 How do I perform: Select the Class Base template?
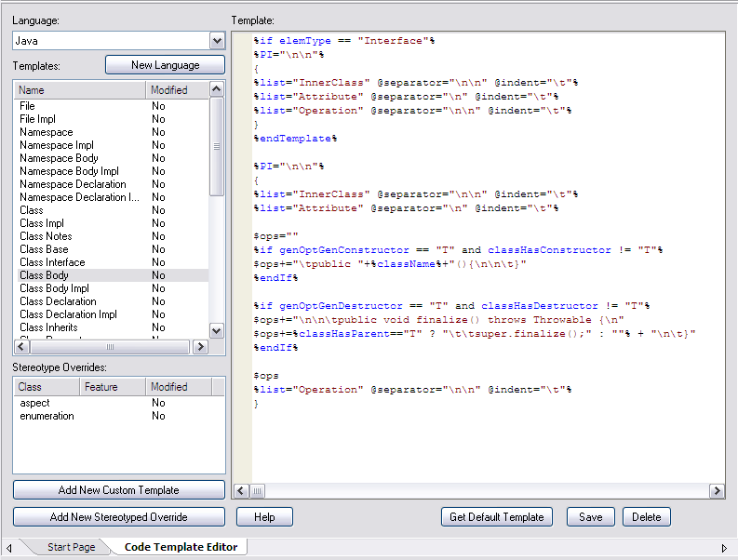pyautogui.click(x=112, y=249)
